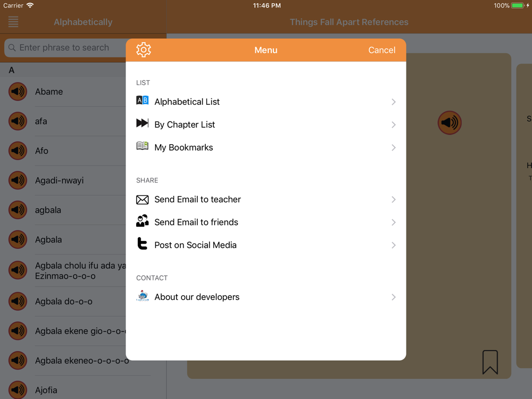Select Agadi-nwayi in the list
This screenshot has height=399, width=532.
point(60,180)
